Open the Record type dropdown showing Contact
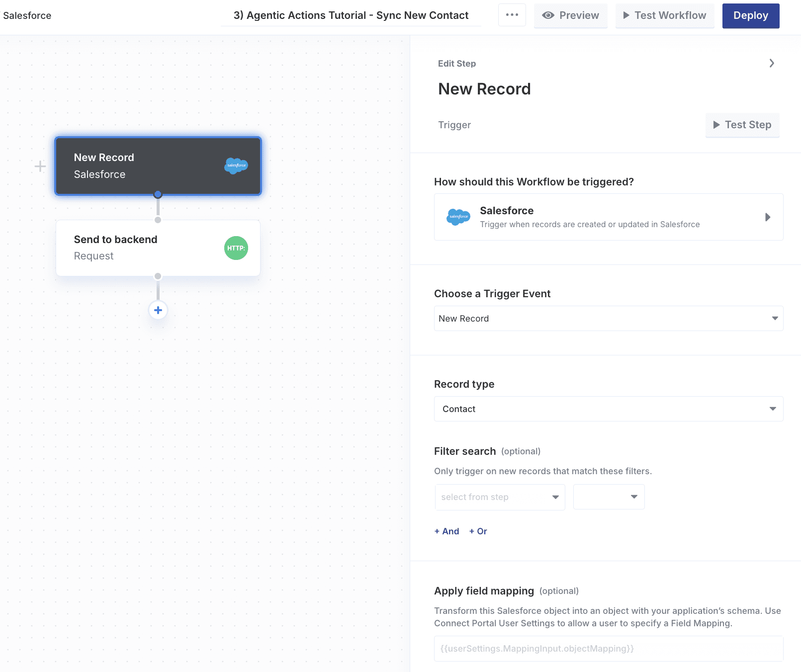Image resolution: width=801 pixels, height=672 pixels. pyautogui.click(x=608, y=409)
